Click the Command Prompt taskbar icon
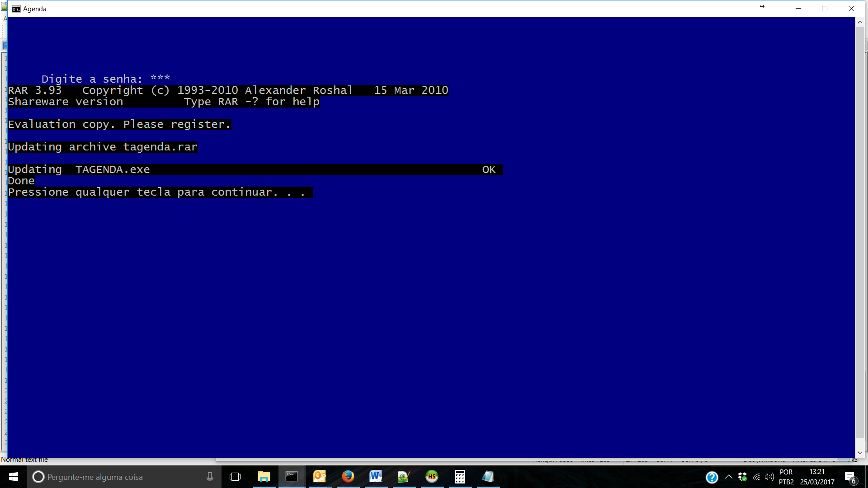The width and height of the screenshot is (868, 488). point(292,477)
